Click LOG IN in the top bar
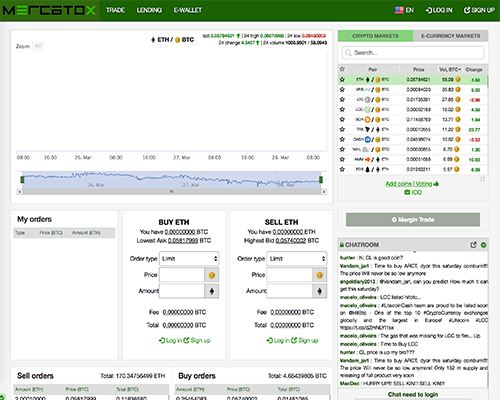500x400 pixels. 439,10
